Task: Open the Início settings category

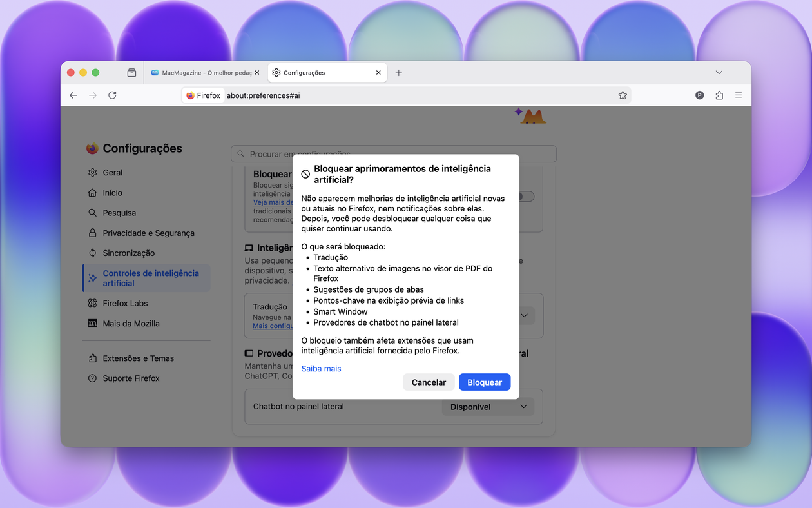Action: pyautogui.click(x=146, y=193)
